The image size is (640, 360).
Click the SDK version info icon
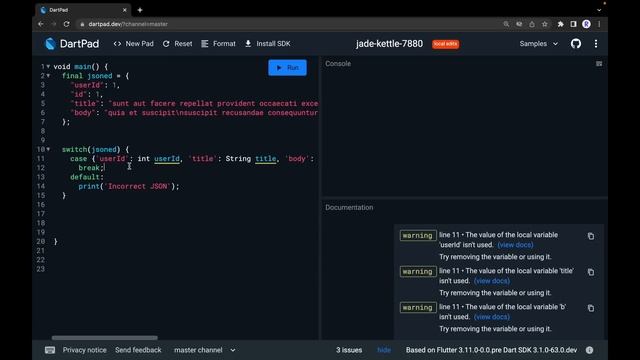pyautogui.click(x=589, y=350)
